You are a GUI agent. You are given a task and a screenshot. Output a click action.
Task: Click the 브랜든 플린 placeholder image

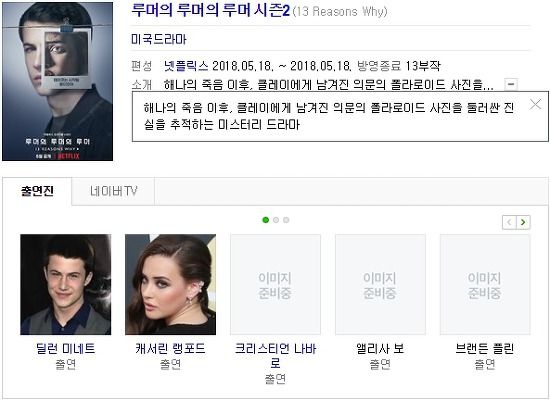(485, 285)
